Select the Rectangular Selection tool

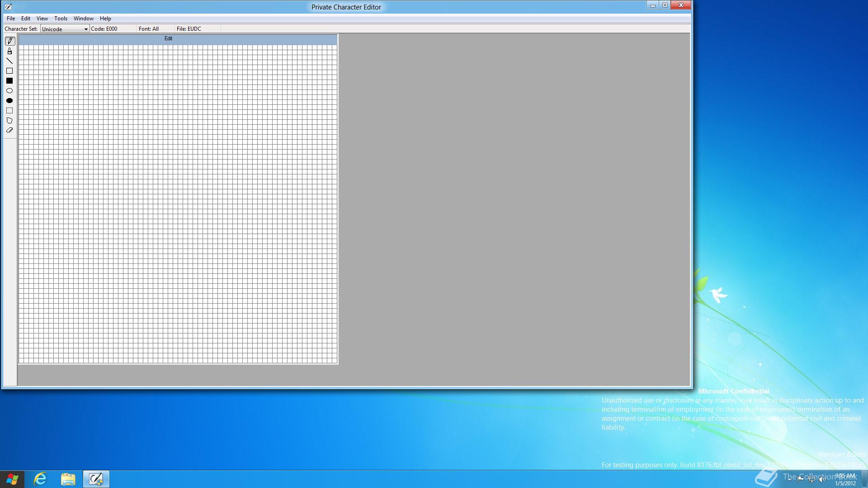(x=9, y=111)
